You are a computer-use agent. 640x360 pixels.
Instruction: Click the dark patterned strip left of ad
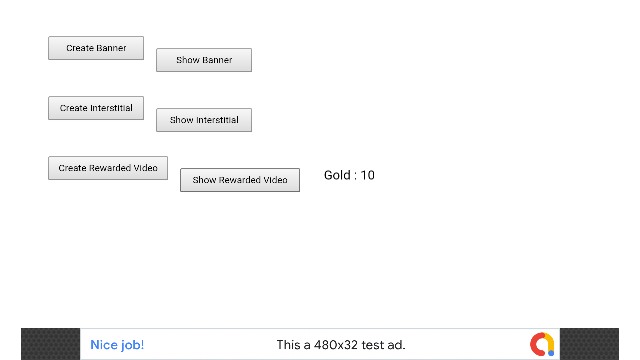click(x=51, y=344)
